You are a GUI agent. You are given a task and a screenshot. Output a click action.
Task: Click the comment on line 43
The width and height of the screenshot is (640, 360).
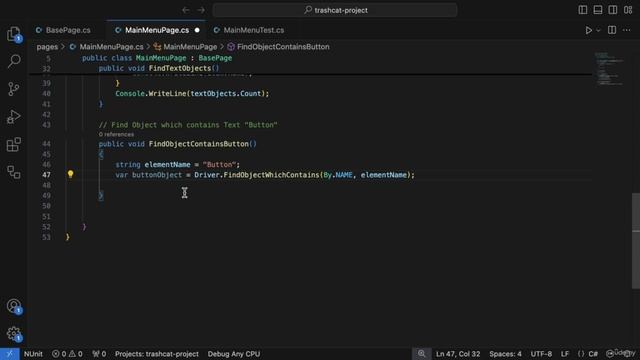pos(188,125)
